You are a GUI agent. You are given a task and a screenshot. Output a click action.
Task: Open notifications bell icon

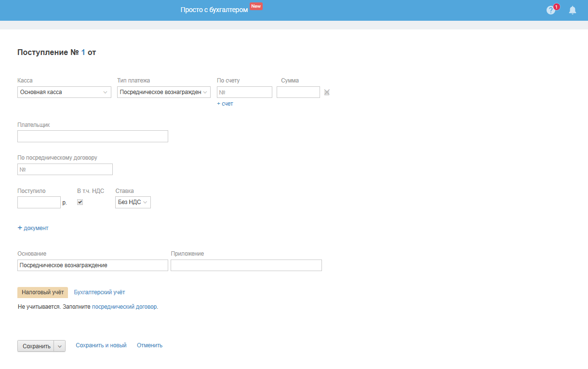[573, 10]
